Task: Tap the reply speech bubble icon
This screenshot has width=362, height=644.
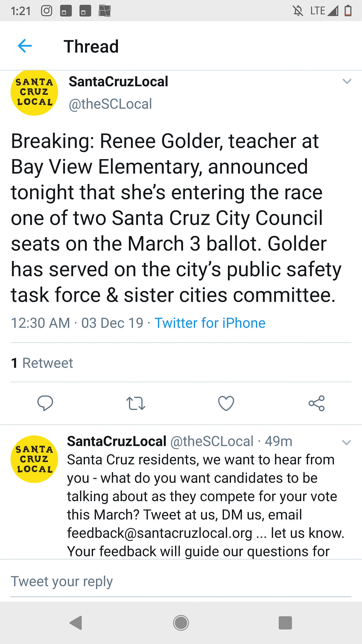Action: click(x=45, y=403)
